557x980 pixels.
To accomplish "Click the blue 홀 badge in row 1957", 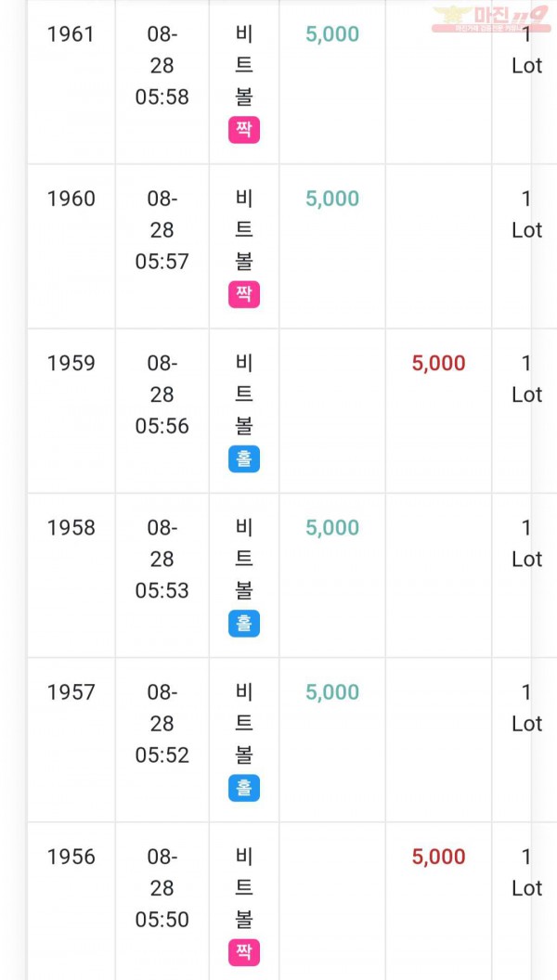I will click(244, 788).
